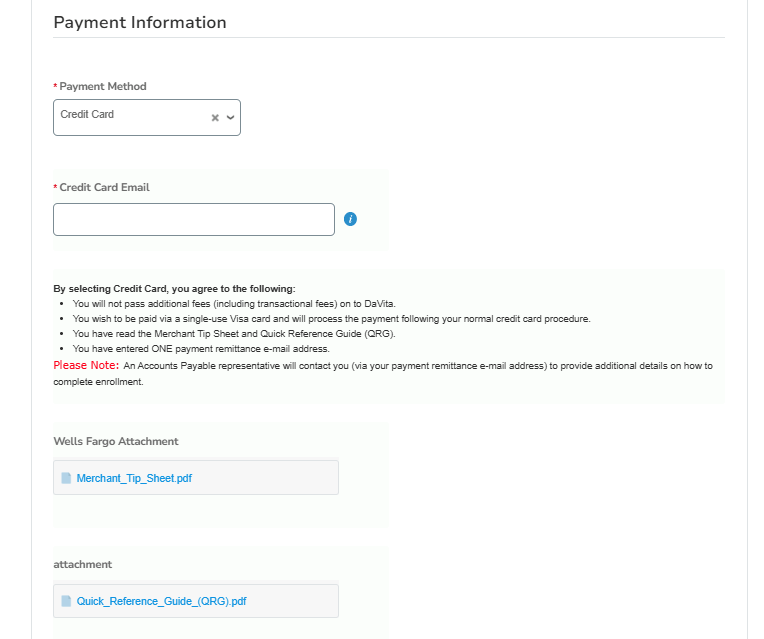
Task: Clear the Payment Method selection with the x
Action: point(214,118)
